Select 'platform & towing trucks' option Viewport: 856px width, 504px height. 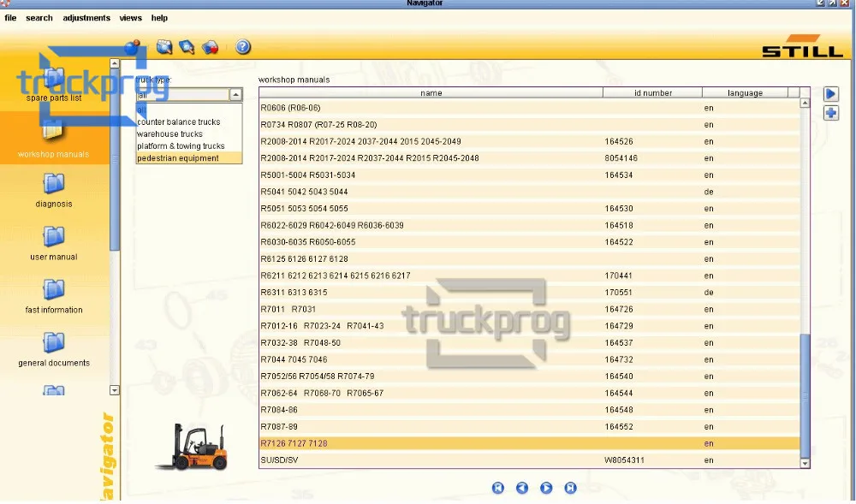[x=189, y=146]
